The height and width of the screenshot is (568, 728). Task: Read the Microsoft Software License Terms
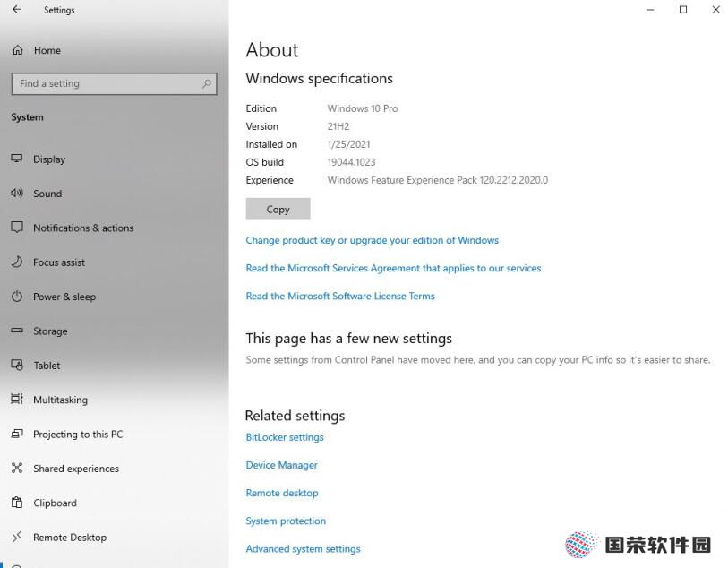[x=340, y=296]
